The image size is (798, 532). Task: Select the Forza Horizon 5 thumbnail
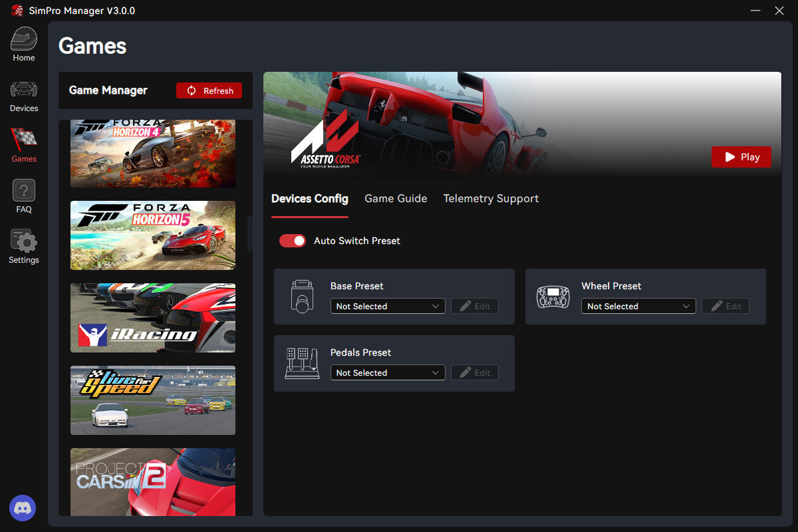153,235
